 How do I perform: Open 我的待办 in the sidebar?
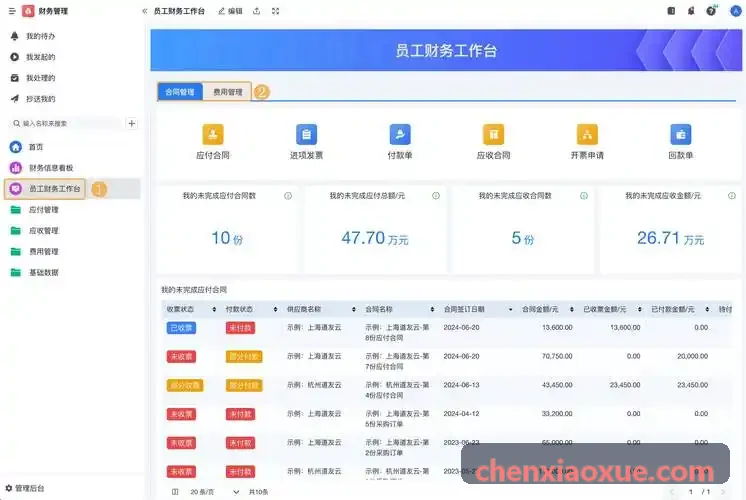[40, 36]
